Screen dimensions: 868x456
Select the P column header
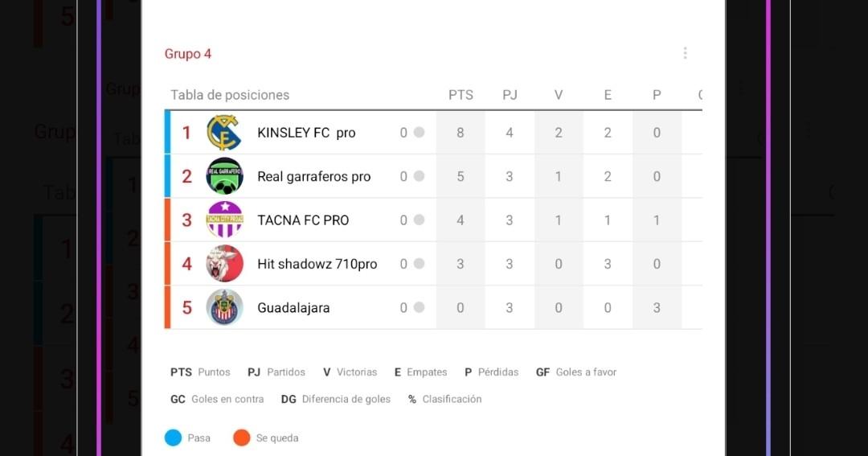(x=657, y=95)
